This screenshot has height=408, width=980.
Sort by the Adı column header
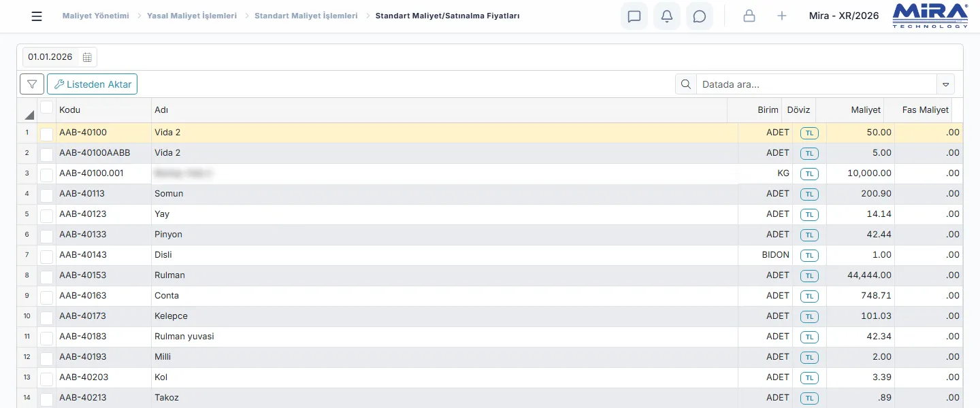(x=439, y=110)
